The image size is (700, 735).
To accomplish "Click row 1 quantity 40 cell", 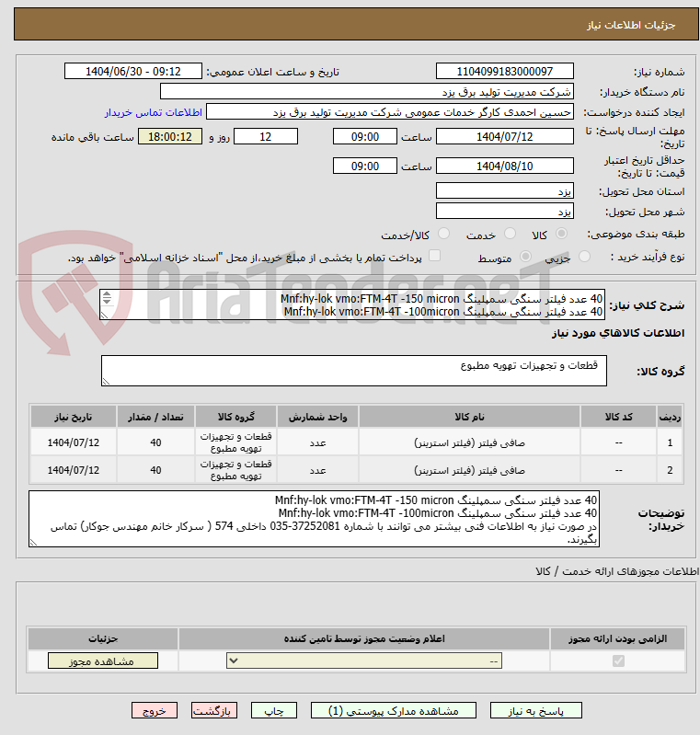I will pyautogui.click(x=155, y=442).
